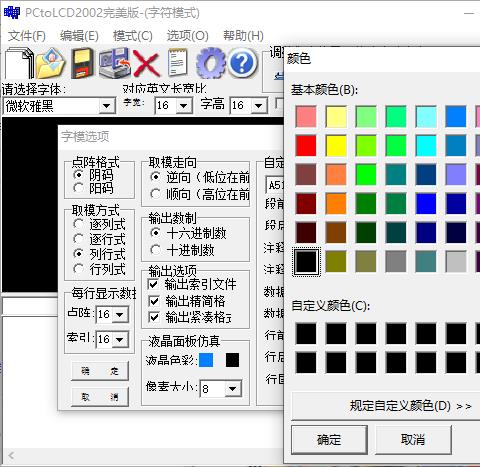Click the new blank document icon
Viewport: 480px width, 467px height.
point(19,63)
